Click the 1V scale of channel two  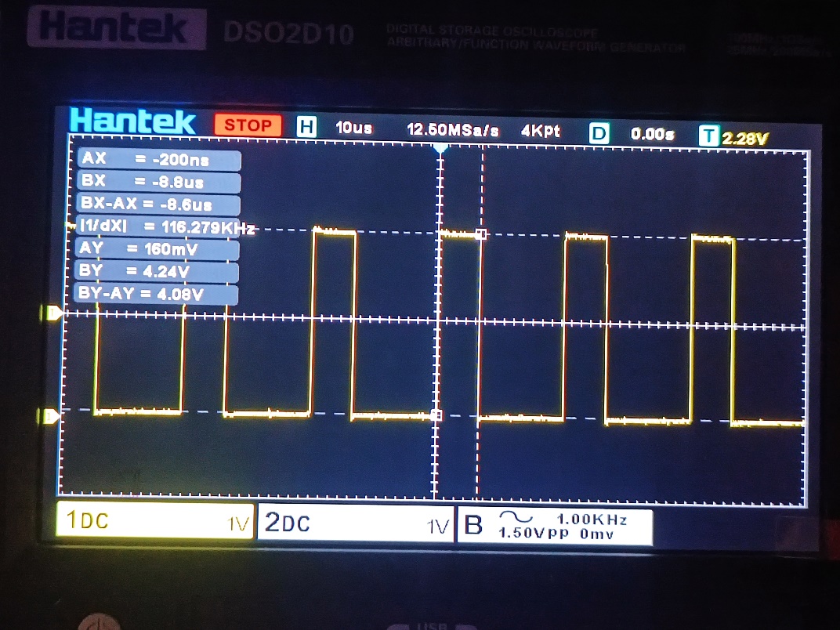438,527
